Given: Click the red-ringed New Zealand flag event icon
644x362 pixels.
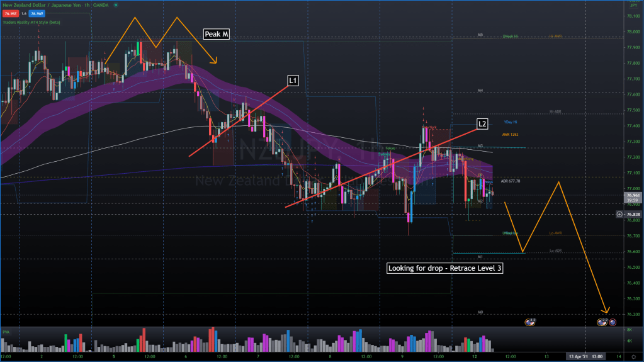Looking at the screenshot, I should pyautogui.click(x=612, y=322).
